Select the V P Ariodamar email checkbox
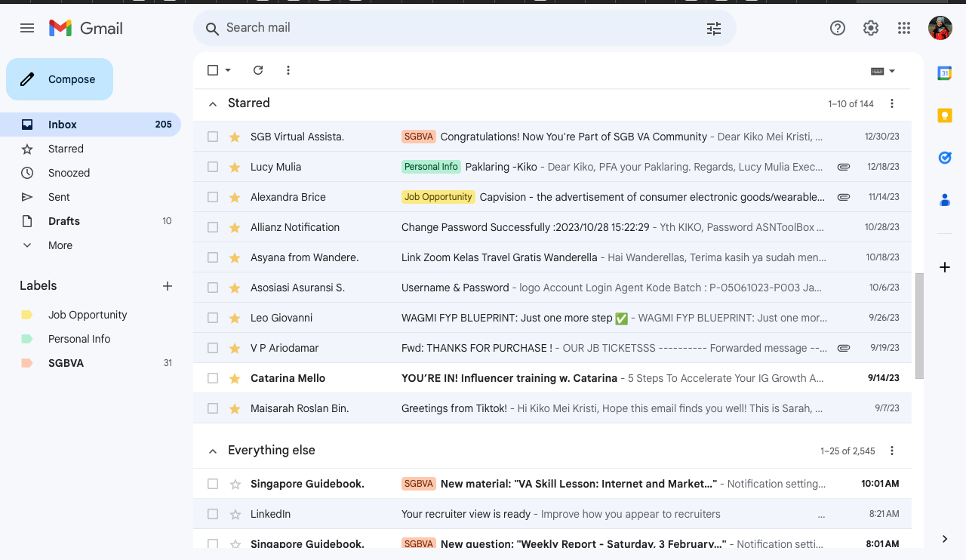 pyautogui.click(x=213, y=348)
